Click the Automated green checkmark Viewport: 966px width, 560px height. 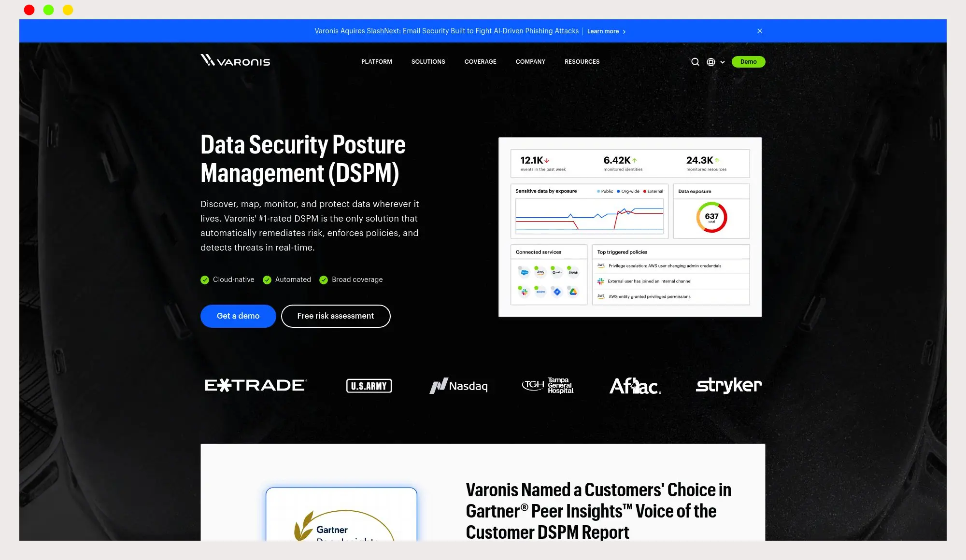tap(267, 280)
